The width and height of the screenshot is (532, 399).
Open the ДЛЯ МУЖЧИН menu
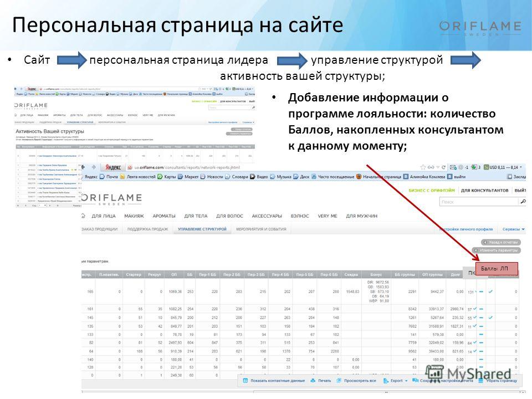[362, 216]
